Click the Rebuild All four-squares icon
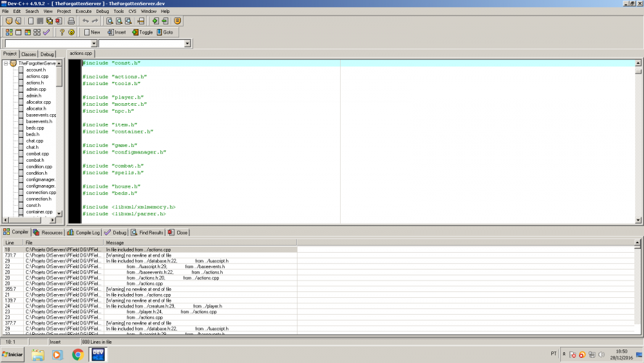644x363 pixels. 37,32
